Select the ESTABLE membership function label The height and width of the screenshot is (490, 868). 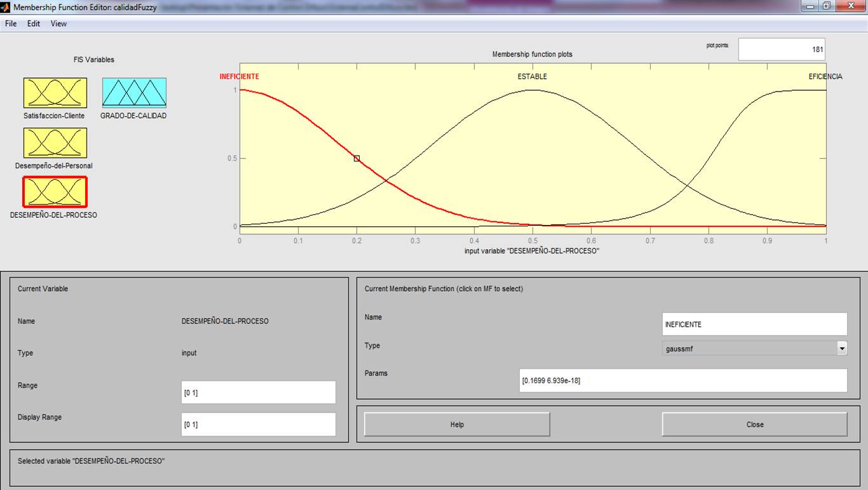coord(532,77)
